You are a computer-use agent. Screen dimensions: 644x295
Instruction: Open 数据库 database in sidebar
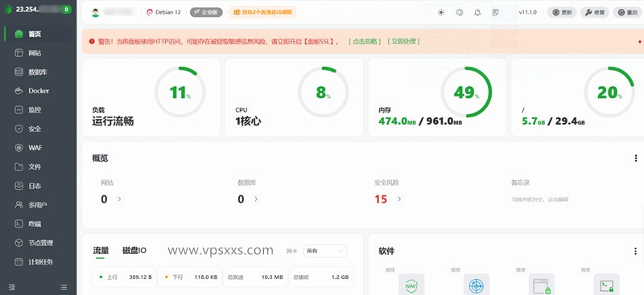38,72
